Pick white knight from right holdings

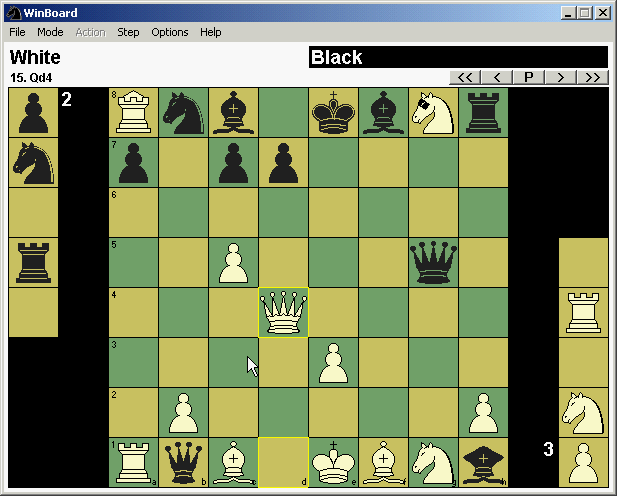click(x=584, y=413)
